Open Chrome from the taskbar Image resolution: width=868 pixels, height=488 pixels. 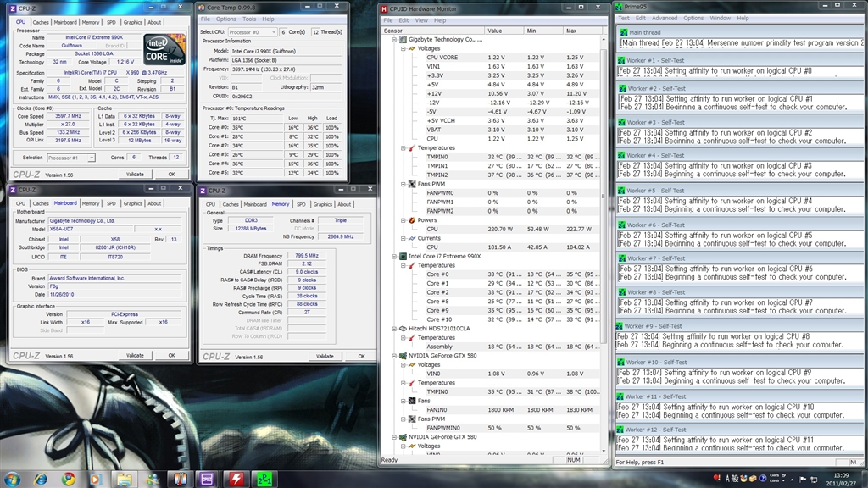coord(68,479)
